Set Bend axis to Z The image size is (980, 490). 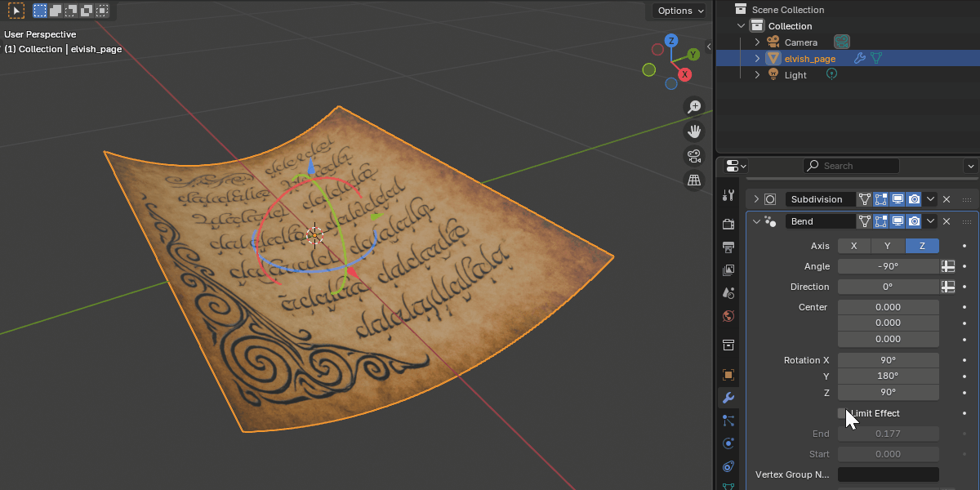922,246
